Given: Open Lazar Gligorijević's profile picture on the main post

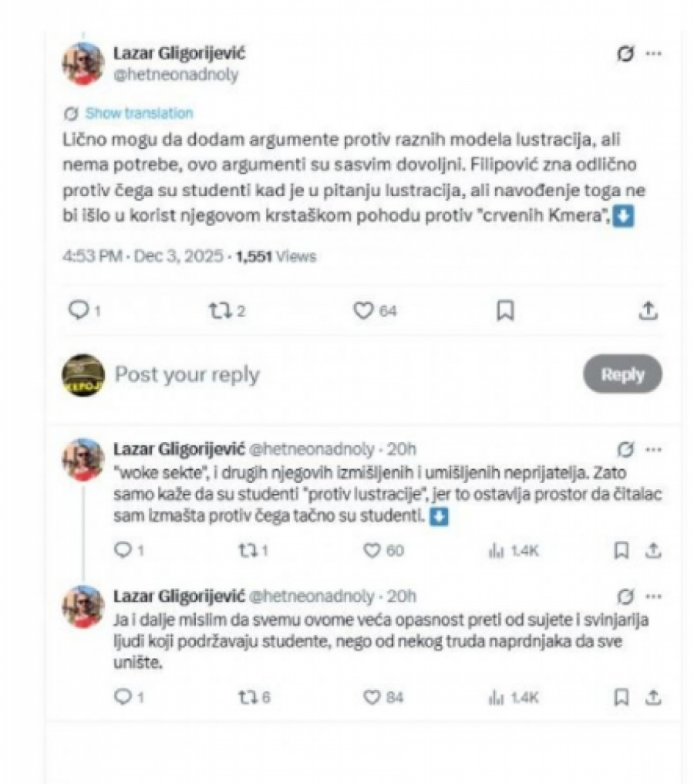Looking at the screenshot, I should click(x=83, y=63).
